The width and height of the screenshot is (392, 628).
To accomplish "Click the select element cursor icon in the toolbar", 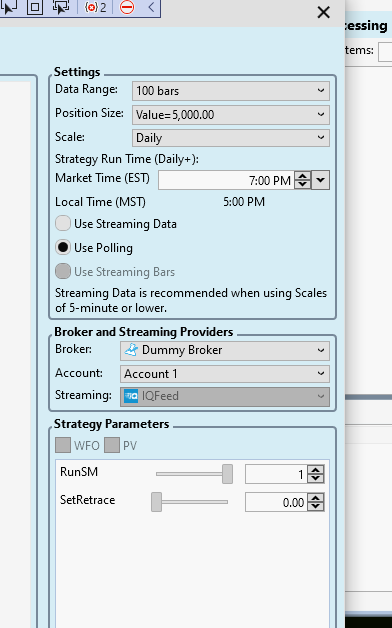I will (9, 7).
